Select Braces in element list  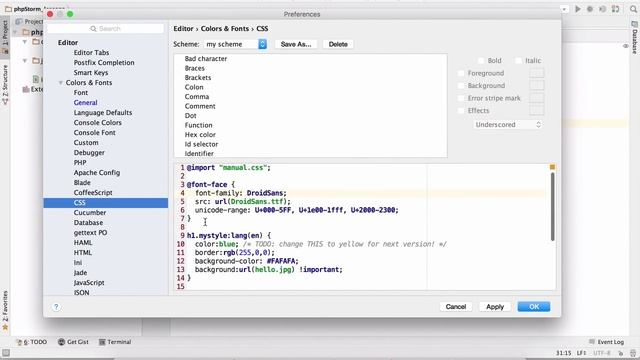tap(194, 68)
